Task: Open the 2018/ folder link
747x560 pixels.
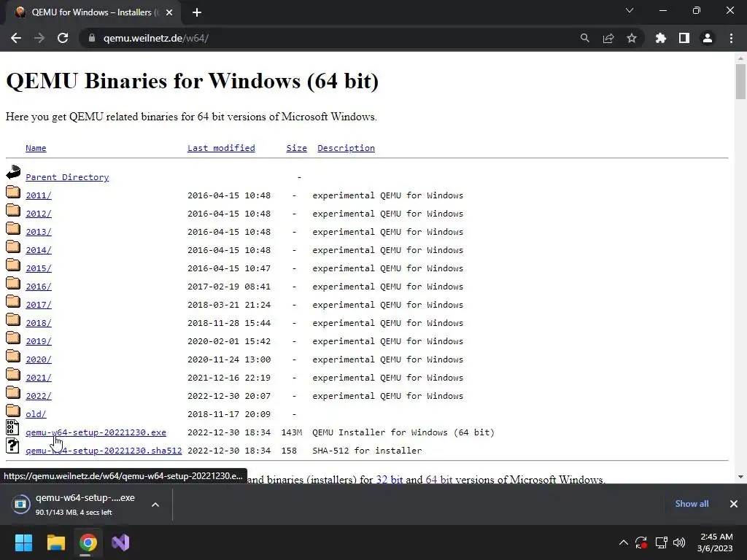Action: pos(39,323)
